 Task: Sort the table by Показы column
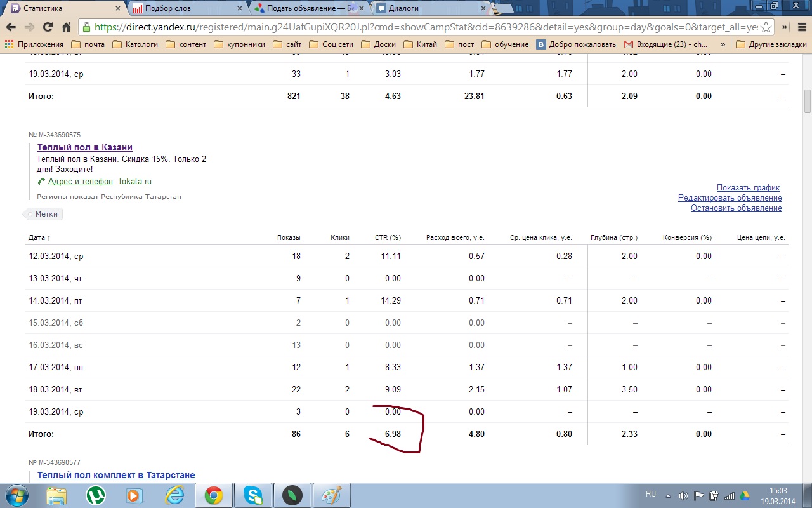point(289,237)
